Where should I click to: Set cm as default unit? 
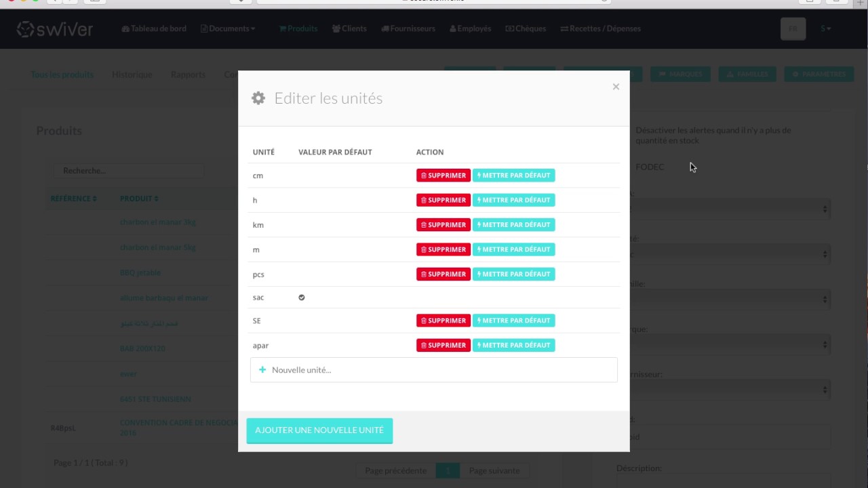coord(513,176)
